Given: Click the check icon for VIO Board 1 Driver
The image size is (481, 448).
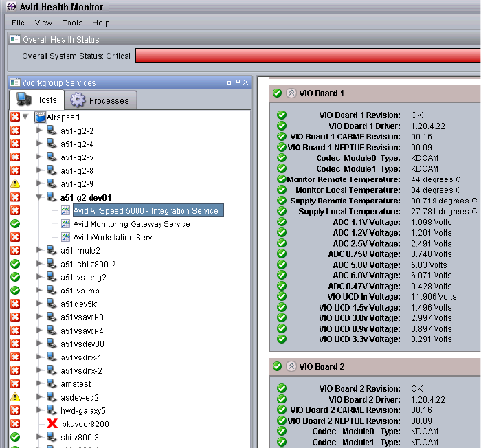Looking at the screenshot, I should click(x=282, y=126).
